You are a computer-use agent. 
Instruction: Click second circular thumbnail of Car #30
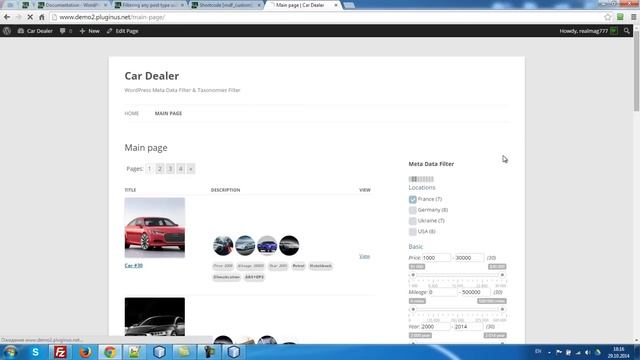(245, 246)
